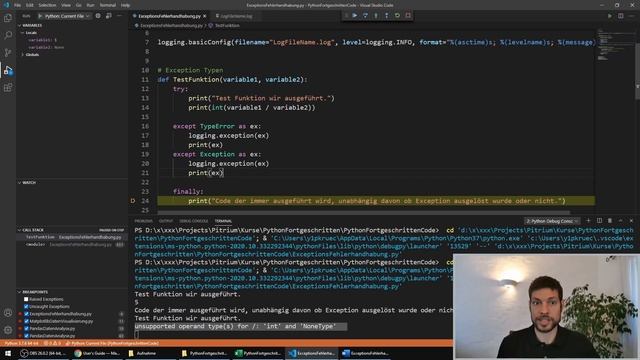
Task: Collapse the CALL STACK section
Action: click(x=31, y=230)
